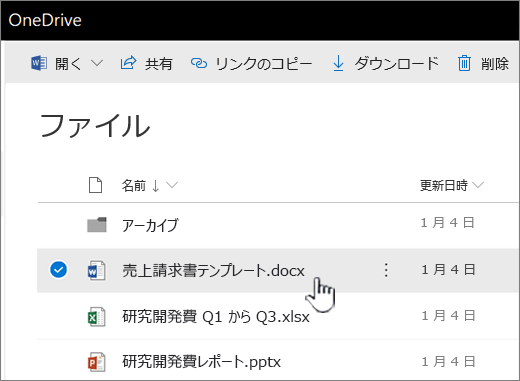The image size is (520, 381).
Task: Click the date on the アーカイブ row
Action: (x=447, y=223)
